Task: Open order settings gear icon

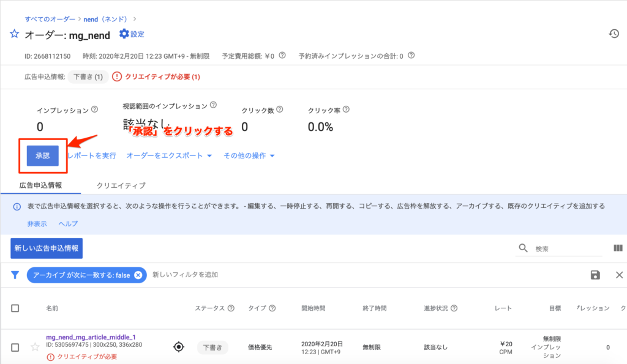Action: (124, 34)
